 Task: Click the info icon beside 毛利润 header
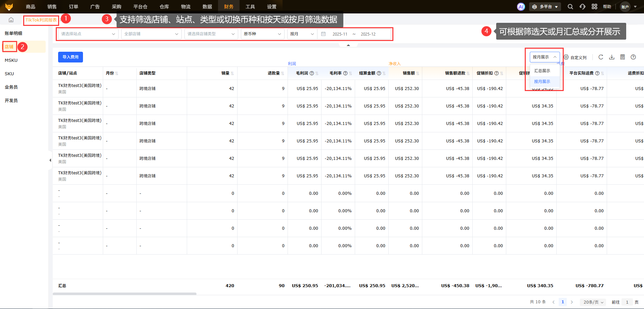(312, 73)
